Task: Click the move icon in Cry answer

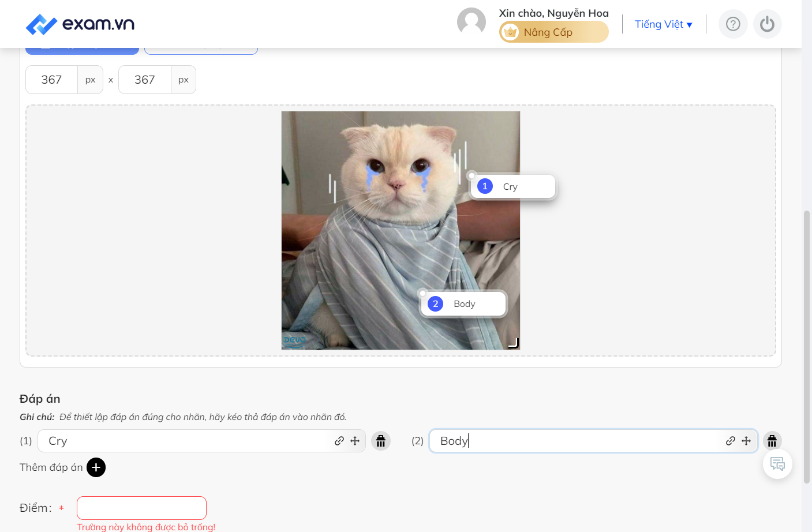Action: tap(355, 441)
